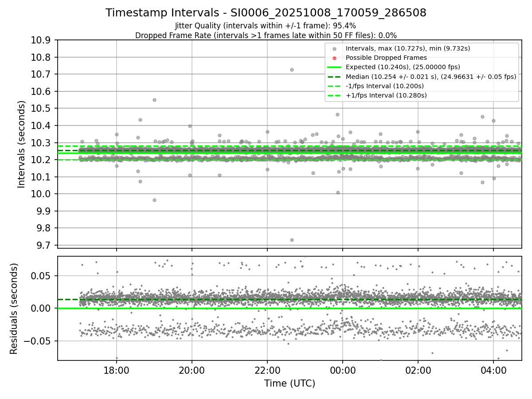The width and height of the screenshot is (532, 399).
Task: Click the 'Residuals (seconds)' y-axis label
Action: click(x=14, y=309)
